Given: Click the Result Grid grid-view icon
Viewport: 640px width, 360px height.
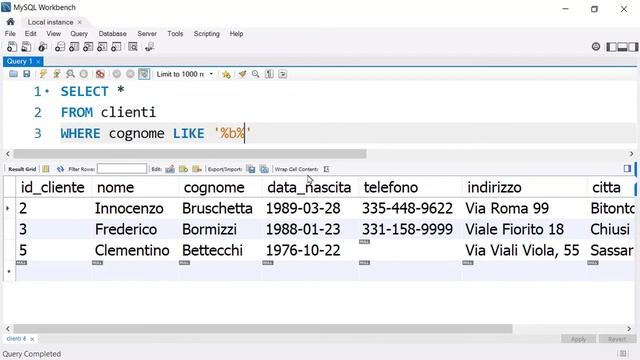Looking at the screenshot, I should coord(46,169).
